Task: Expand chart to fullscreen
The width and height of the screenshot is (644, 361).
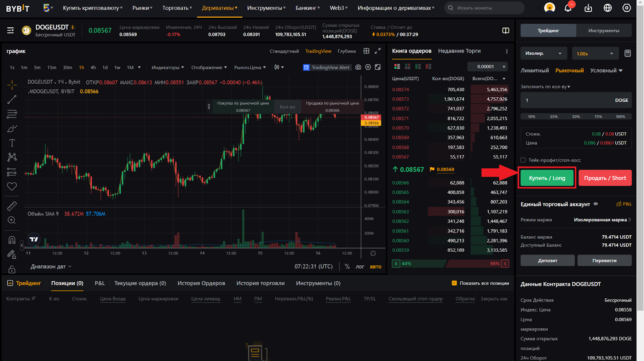Action: (378, 51)
